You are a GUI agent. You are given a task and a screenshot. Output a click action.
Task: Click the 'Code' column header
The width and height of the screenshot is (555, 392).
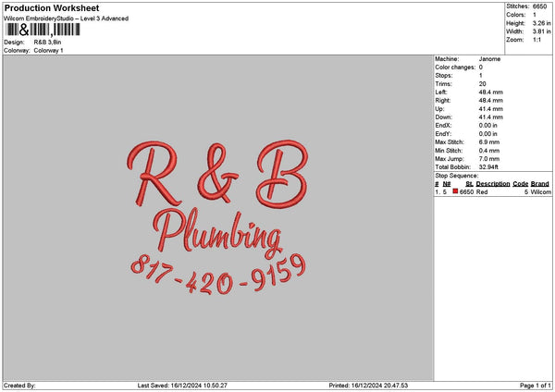point(520,184)
